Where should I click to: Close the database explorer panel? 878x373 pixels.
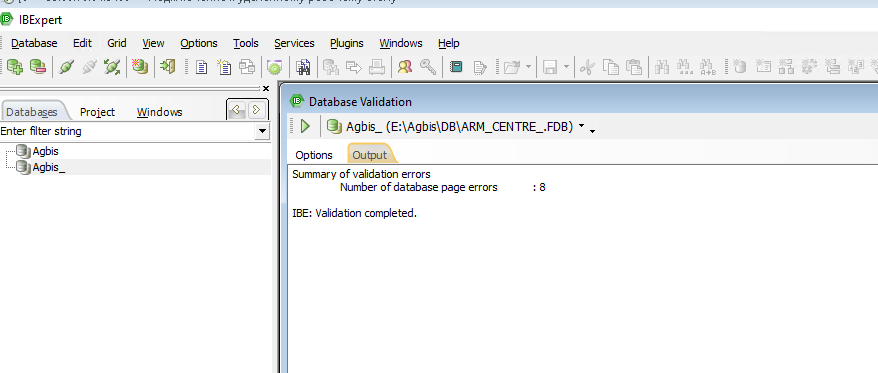pos(266,88)
